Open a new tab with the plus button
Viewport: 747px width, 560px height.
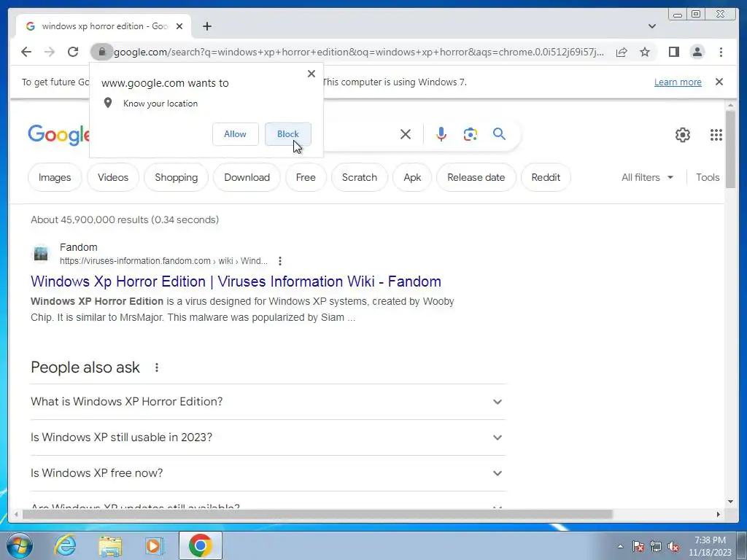tap(206, 26)
